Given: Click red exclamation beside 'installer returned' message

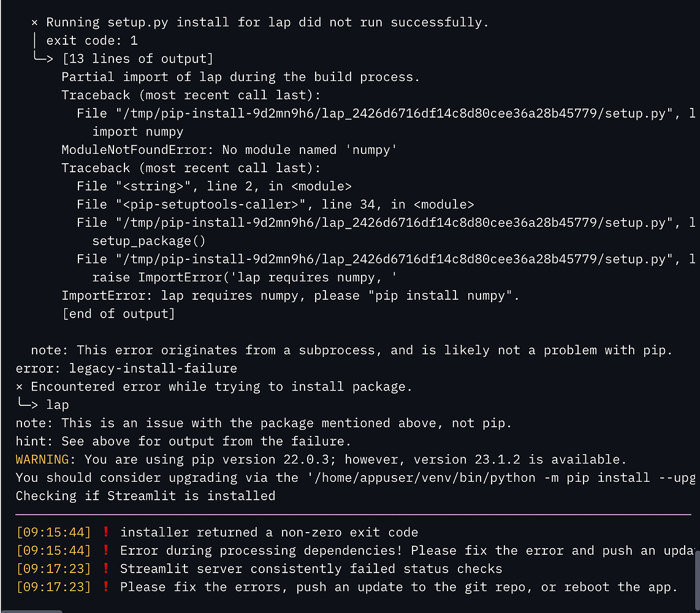Looking at the screenshot, I should pyautogui.click(x=106, y=533).
